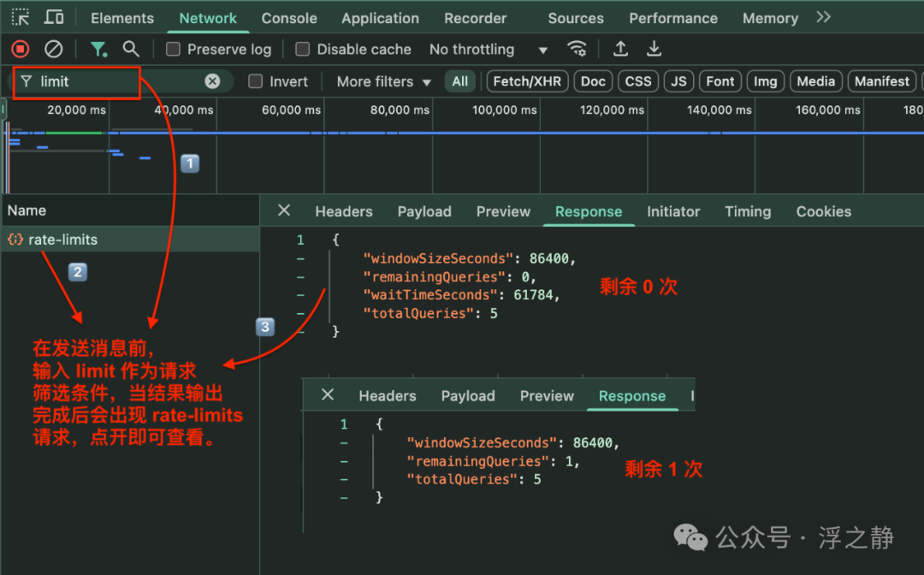This screenshot has width=924, height=575.
Task: Open network conditions wifi icon
Action: tap(577, 49)
